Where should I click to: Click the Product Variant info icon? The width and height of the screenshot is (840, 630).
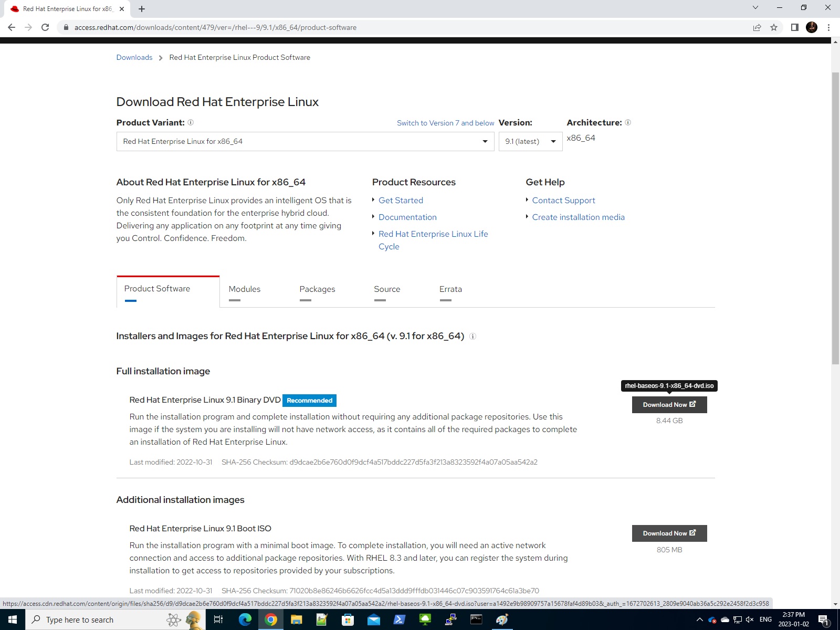191,122
